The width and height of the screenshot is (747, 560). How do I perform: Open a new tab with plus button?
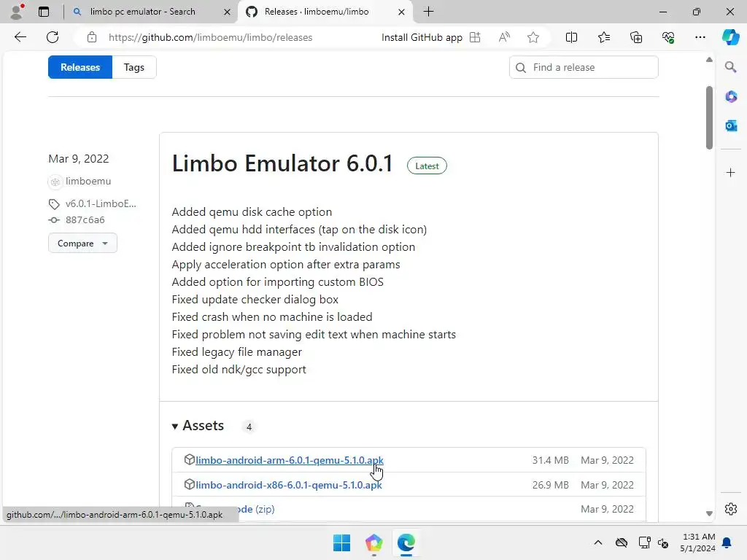(428, 12)
